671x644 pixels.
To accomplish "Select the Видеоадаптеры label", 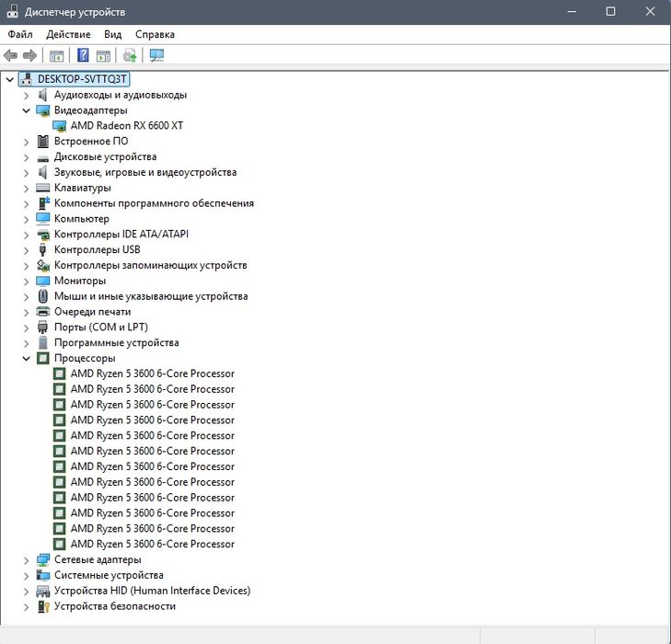I will 91,110.
